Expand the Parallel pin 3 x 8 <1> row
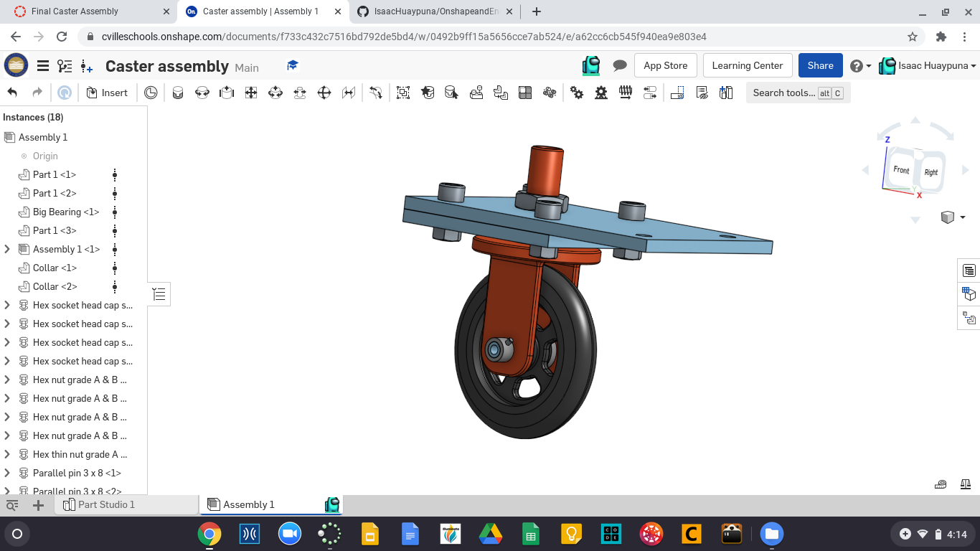 [7, 473]
